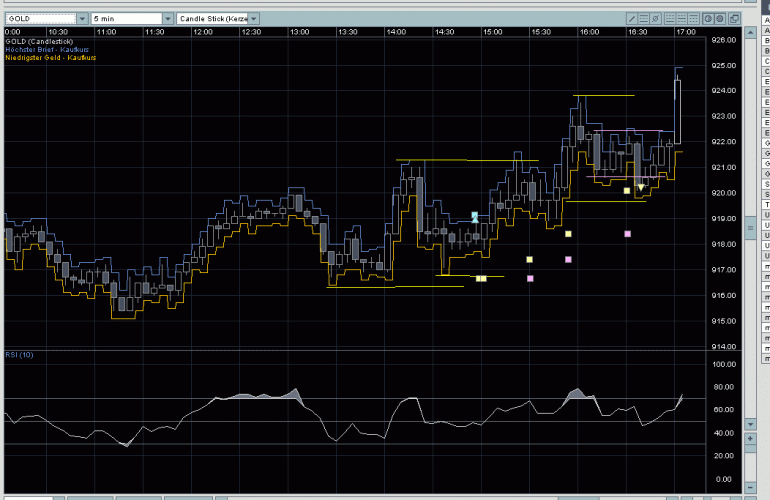Image resolution: width=770 pixels, height=500 pixels.
Task: Click the scroll up arrow right of chart
Action: (x=748, y=32)
